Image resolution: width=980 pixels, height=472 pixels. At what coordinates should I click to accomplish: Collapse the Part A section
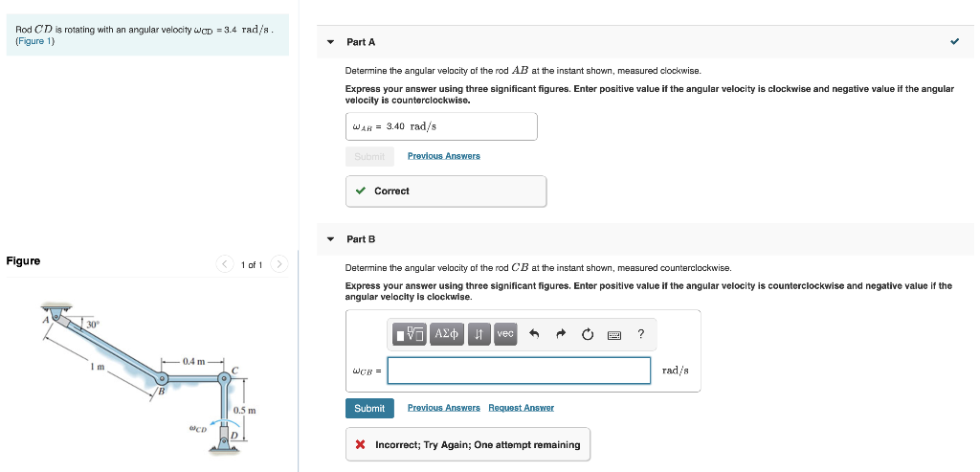[331, 42]
